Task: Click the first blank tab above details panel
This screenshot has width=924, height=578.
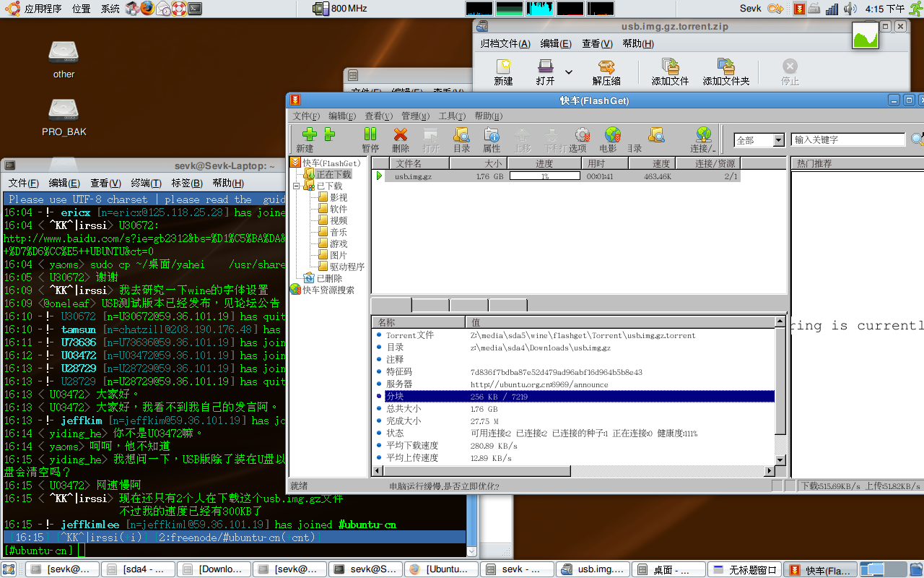Action: click(391, 305)
